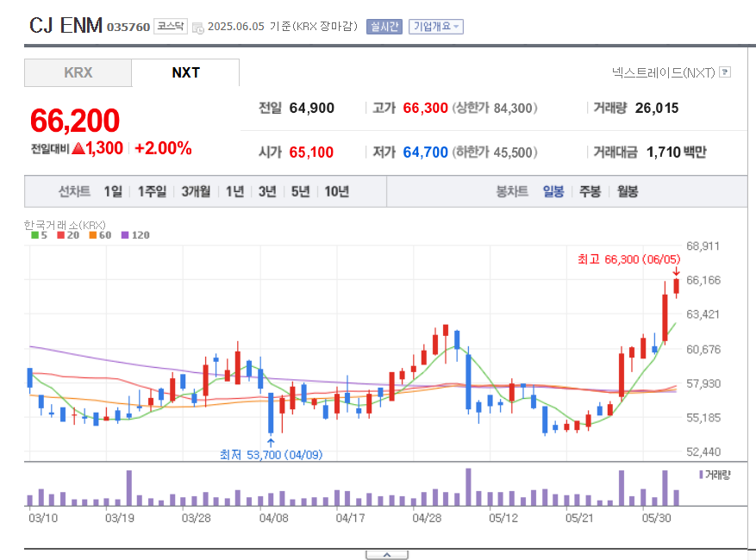Select the NXT tab
756x560 pixels.
pos(185,72)
